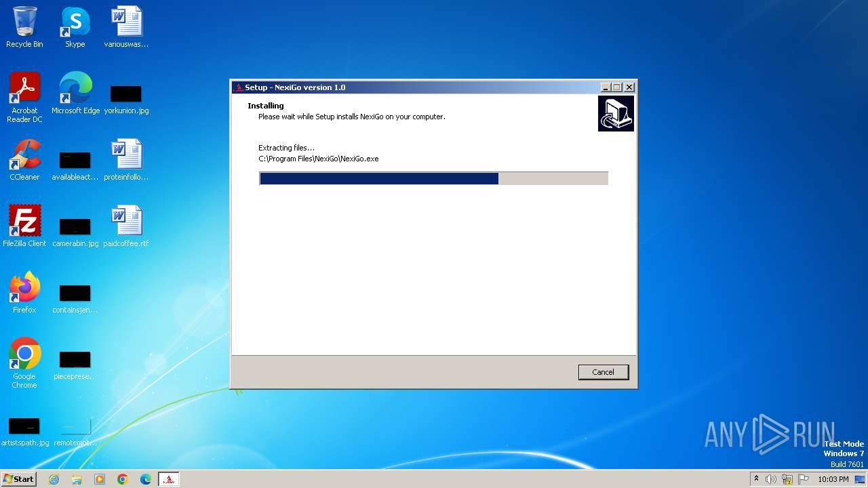
Task: Show hidden system tray icons
Action: click(756, 479)
